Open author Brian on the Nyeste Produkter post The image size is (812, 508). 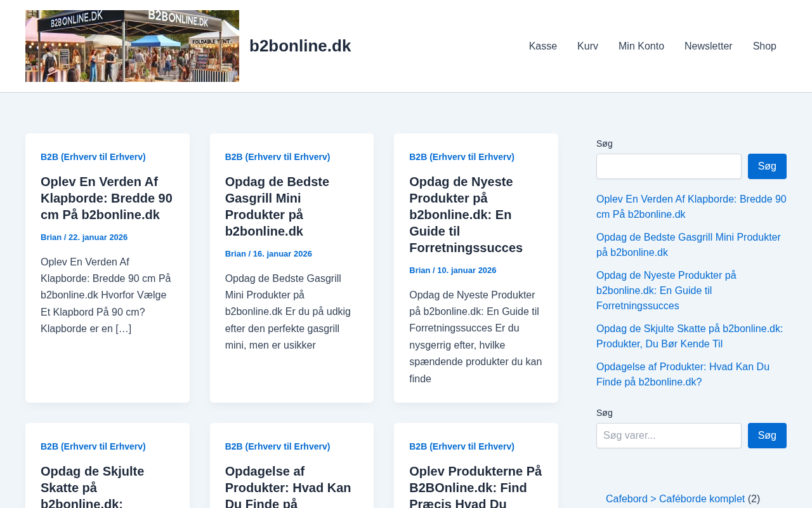(420, 271)
